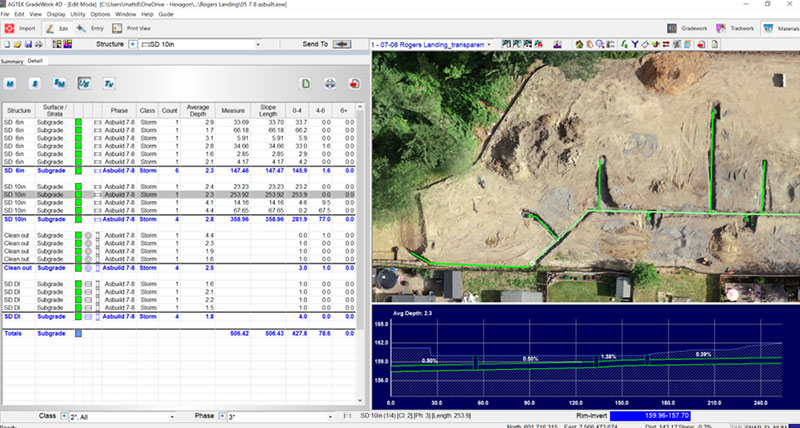Open the Display menu
The height and width of the screenshot is (428, 800).
coord(56,14)
